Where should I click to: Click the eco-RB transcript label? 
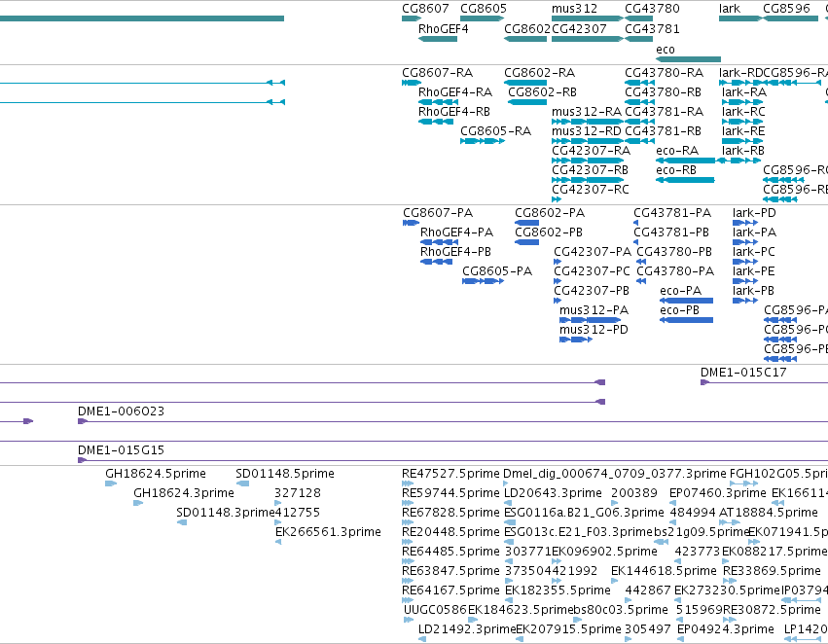pos(676,170)
